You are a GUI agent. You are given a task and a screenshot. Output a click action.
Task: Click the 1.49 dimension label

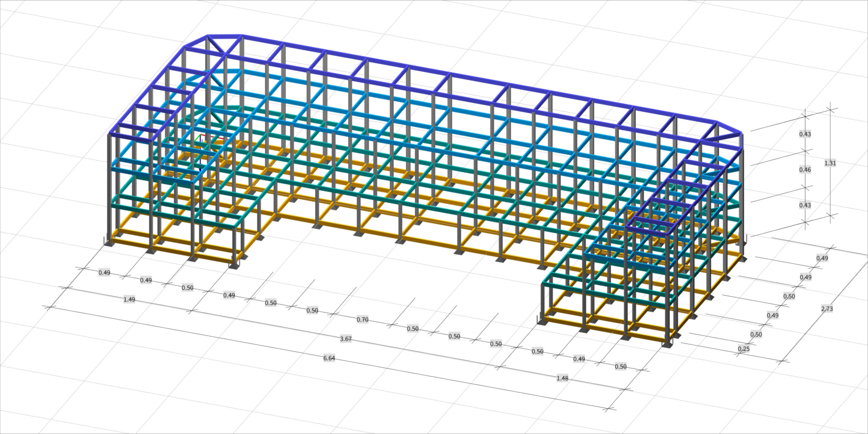click(x=129, y=299)
